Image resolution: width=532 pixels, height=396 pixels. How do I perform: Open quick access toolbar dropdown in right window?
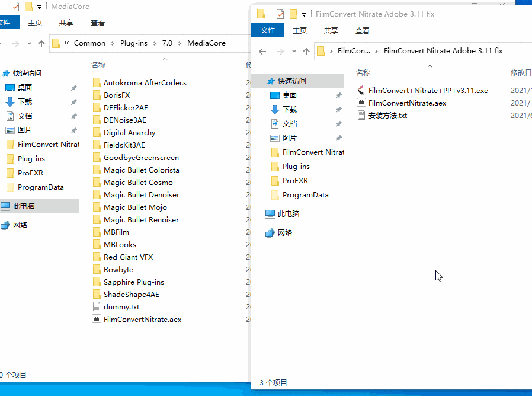pyautogui.click(x=305, y=14)
